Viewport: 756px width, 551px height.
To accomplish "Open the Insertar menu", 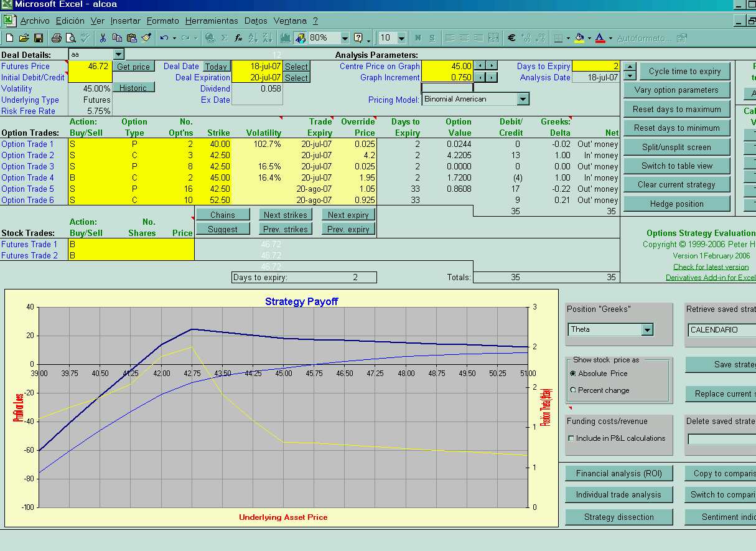I will click(x=125, y=21).
